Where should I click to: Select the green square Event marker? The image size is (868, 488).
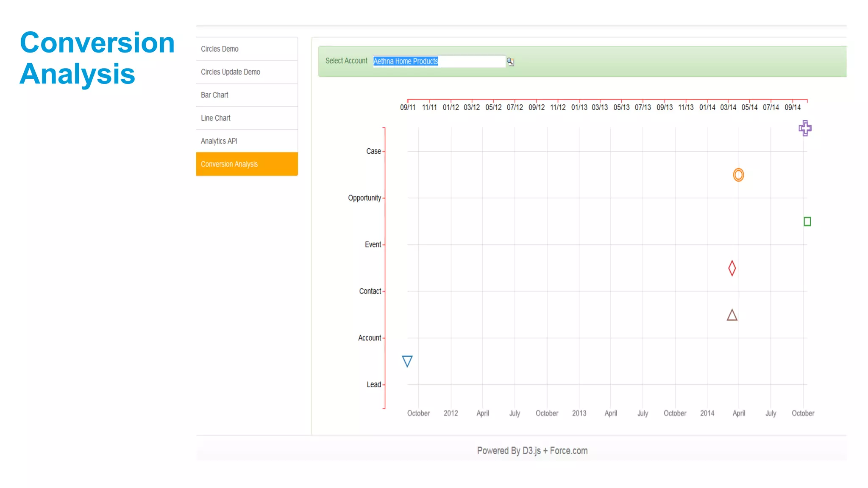coord(807,222)
